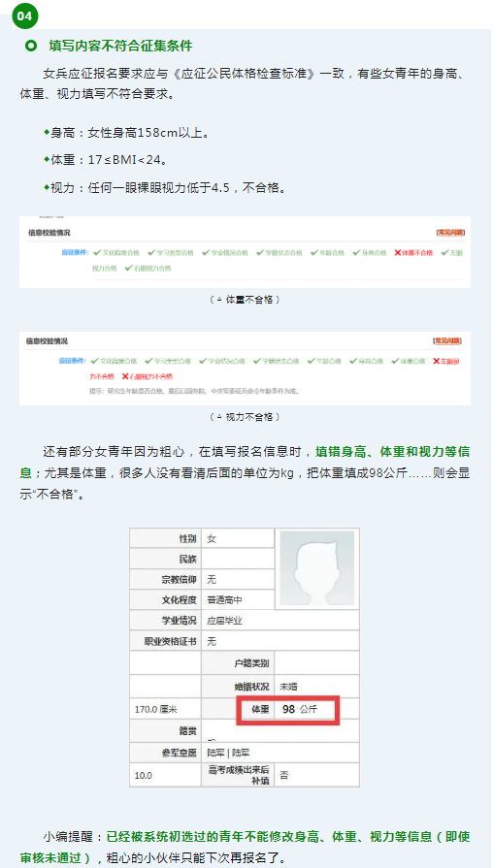Select the 性别 value cell showing 女

[x=238, y=538]
